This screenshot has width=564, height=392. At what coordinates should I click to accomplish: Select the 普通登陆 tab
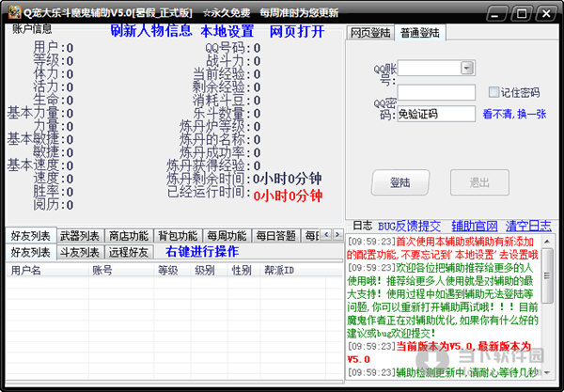click(420, 33)
